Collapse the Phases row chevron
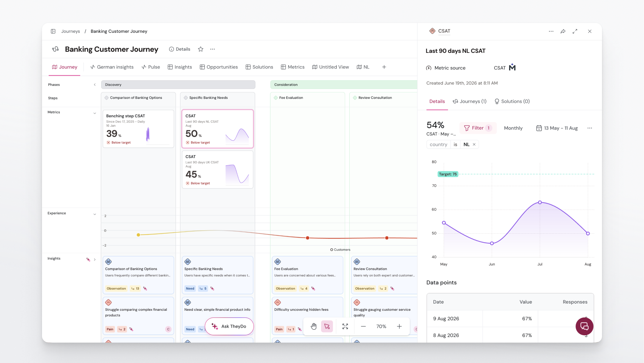Image resolution: width=644 pixels, height=363 pixels. [94, 85]
